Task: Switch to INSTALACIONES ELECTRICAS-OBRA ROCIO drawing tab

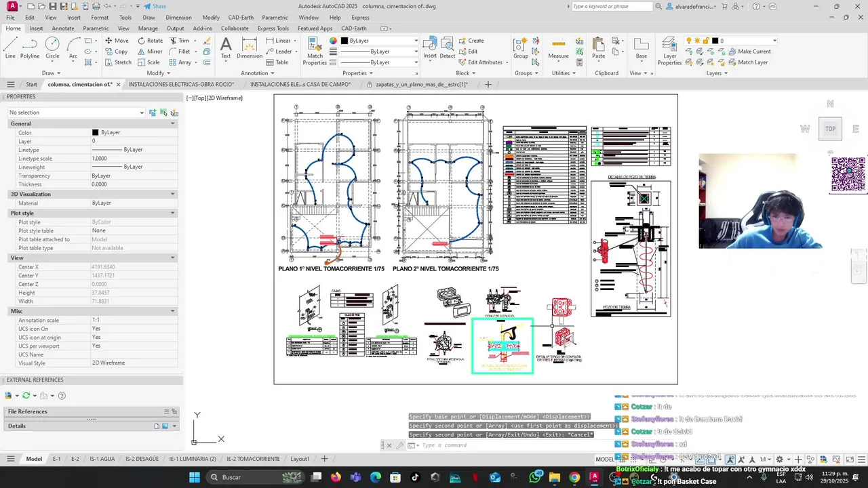Action: coord(180,85)
